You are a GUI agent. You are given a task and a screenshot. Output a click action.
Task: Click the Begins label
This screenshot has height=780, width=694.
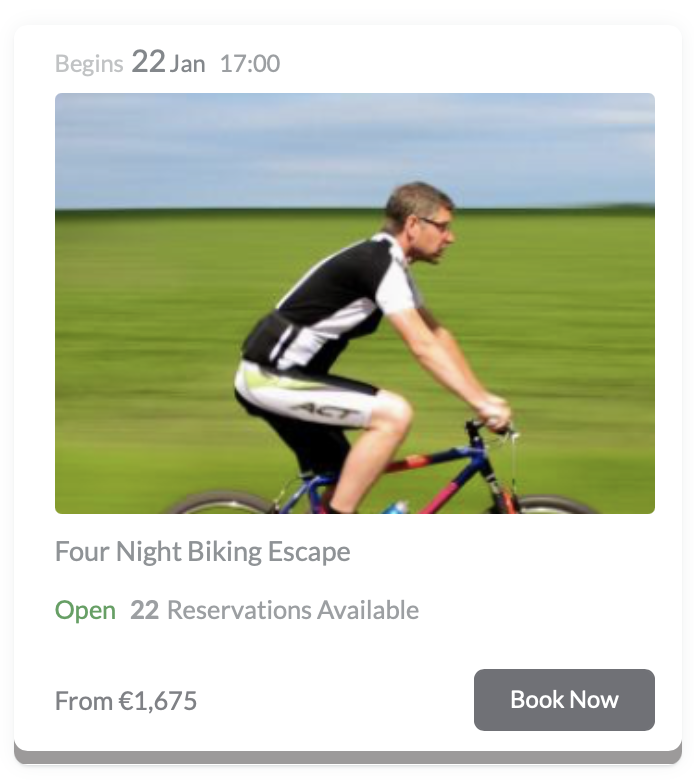(89, 65)
